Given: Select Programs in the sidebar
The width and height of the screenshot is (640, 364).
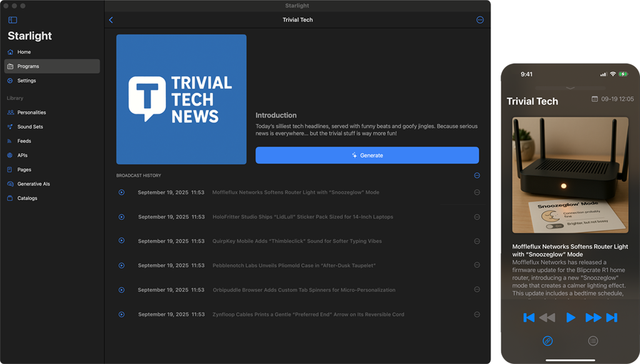Looking at the screenshot, I should click(x=28, y=66).
